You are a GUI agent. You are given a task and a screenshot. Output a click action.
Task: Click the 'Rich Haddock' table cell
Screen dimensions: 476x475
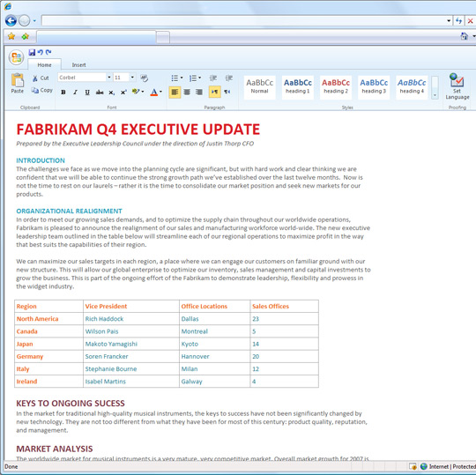pyautogui.click(x=131, y=319)
